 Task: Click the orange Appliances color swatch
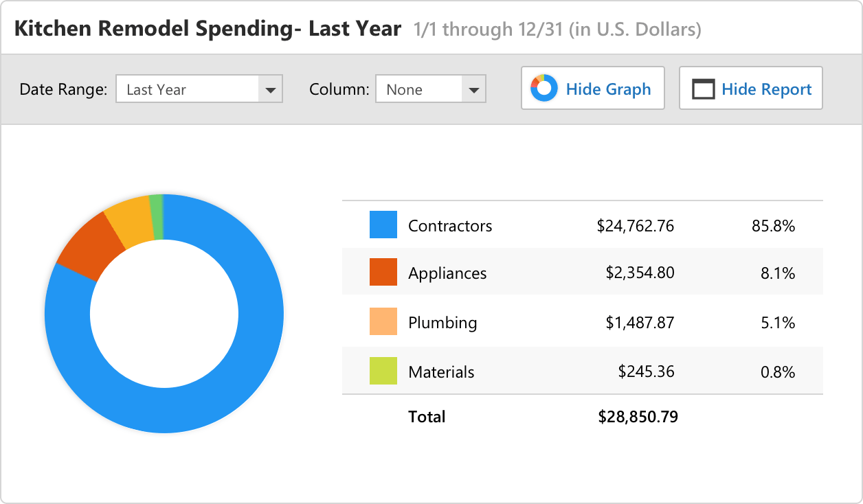tap(383, 273)
